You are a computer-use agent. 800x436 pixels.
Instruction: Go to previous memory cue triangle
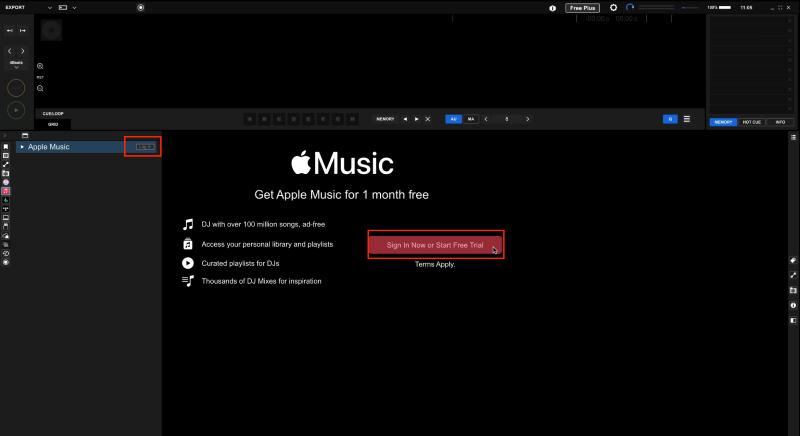(405, 119)
